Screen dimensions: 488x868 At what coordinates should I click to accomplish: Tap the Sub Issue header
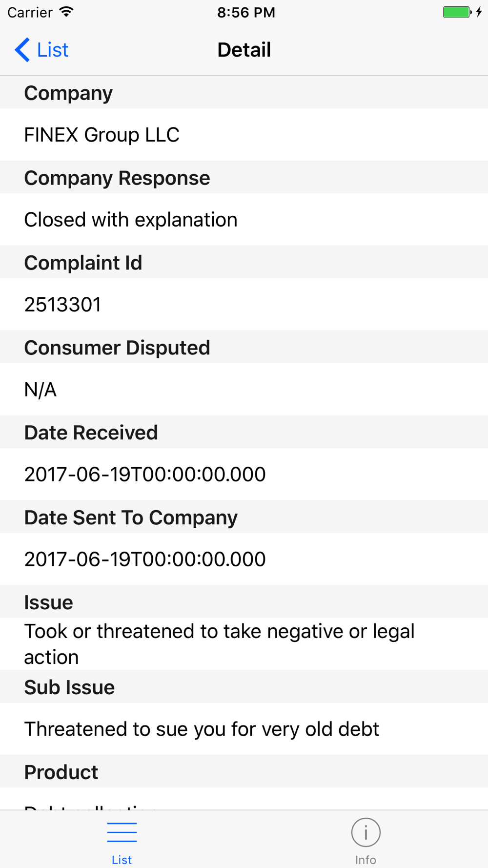click(x=244, y=687)
